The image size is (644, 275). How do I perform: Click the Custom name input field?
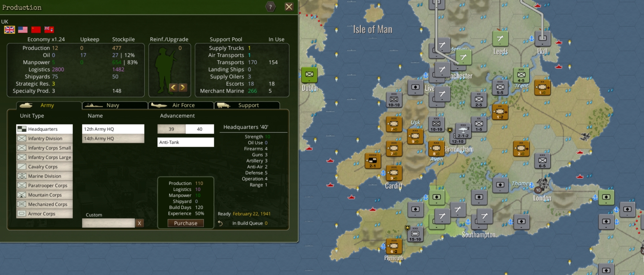(109, 223)
